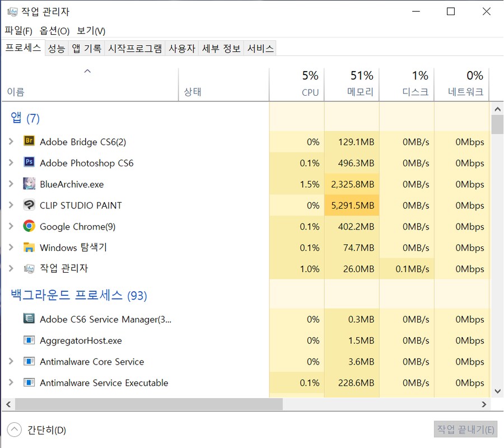Click the 228.6MB memory value
The height and width of the screenshot is (448, 504).
[x=356, y=383]
